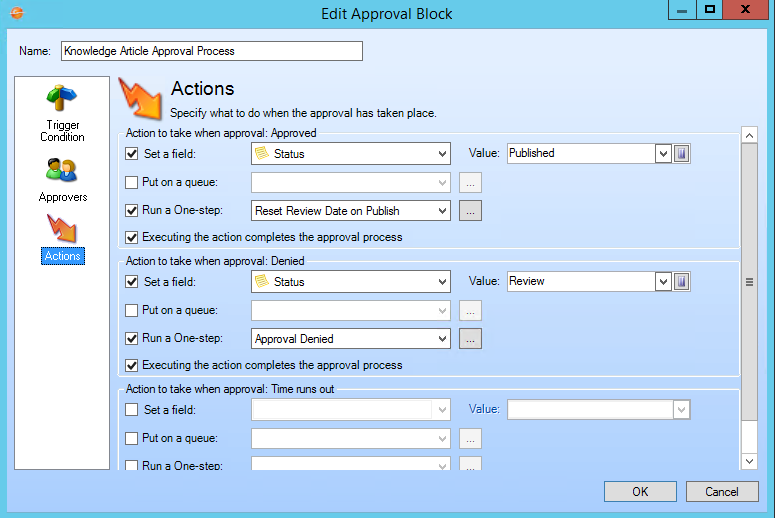Screen dimensions: 775x518
Task: Click the vertical scrollbar thumb
Action: [748, 282]
